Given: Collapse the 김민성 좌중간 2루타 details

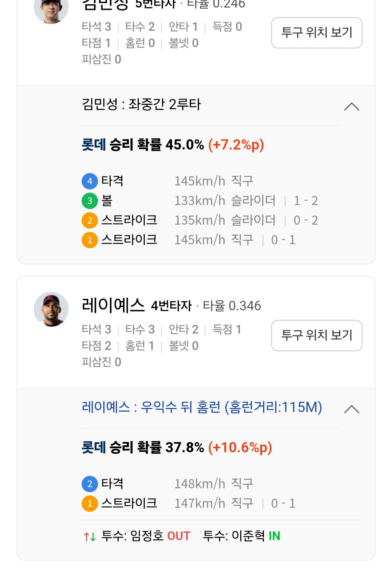Looking at the screenshot, I should [351, 106].
